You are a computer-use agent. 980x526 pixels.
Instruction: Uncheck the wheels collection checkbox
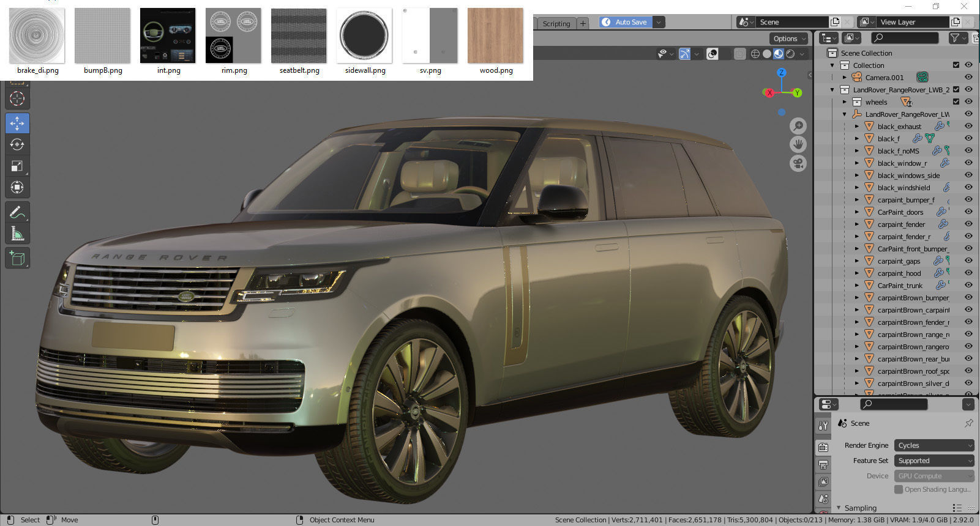pyautogui.click(x=956, y=102)
